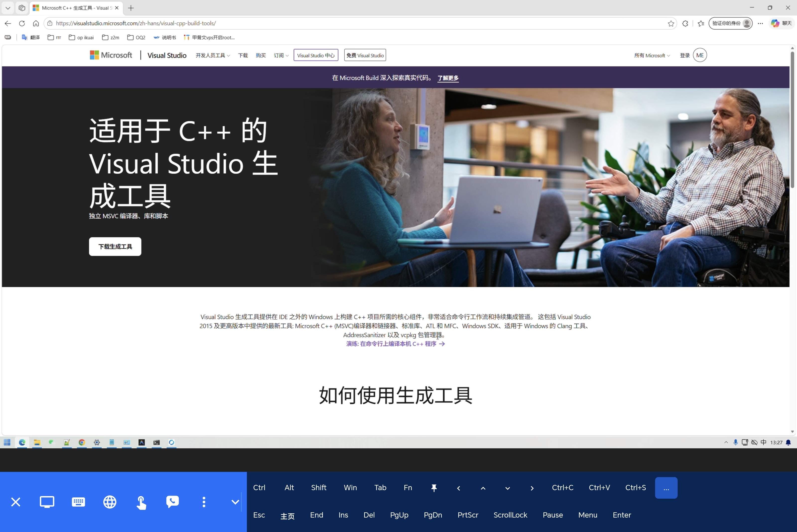797x532 pixels.
Task: Expand the 所有 Microsoft dropdown
Action: click(652, 55)
